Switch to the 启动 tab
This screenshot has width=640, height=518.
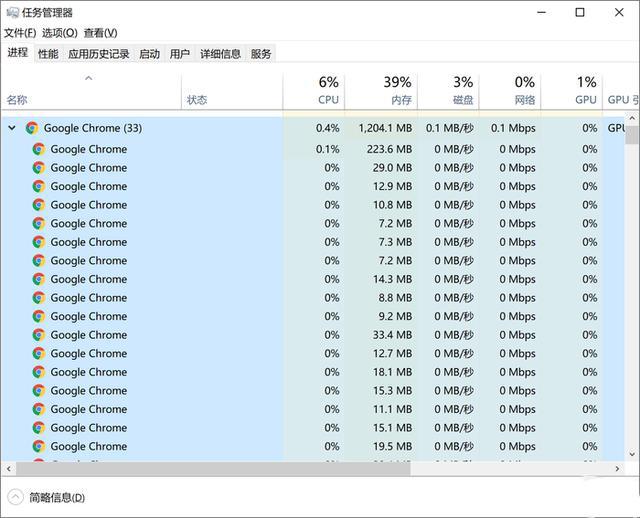pyautogui.click(x=149, y=54)
